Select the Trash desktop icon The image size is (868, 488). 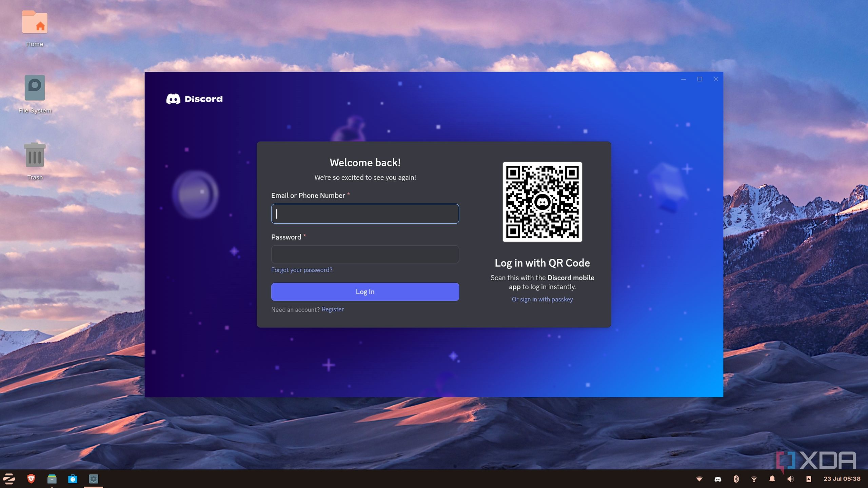(35, 161)
